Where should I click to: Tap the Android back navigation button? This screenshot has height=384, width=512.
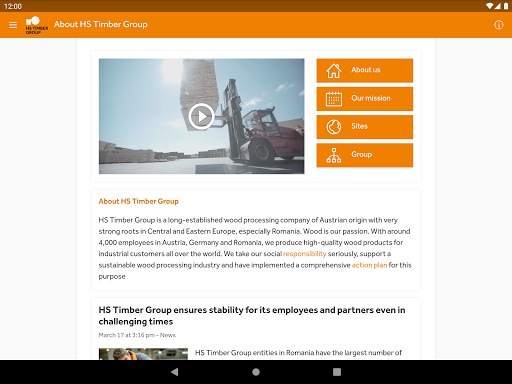coord(175,372)
